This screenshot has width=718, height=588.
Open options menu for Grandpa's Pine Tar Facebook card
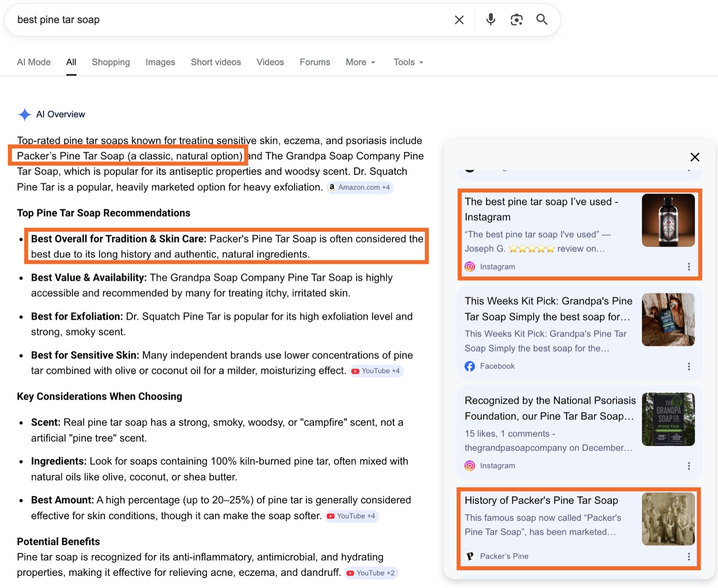click(x=689, y=366)
